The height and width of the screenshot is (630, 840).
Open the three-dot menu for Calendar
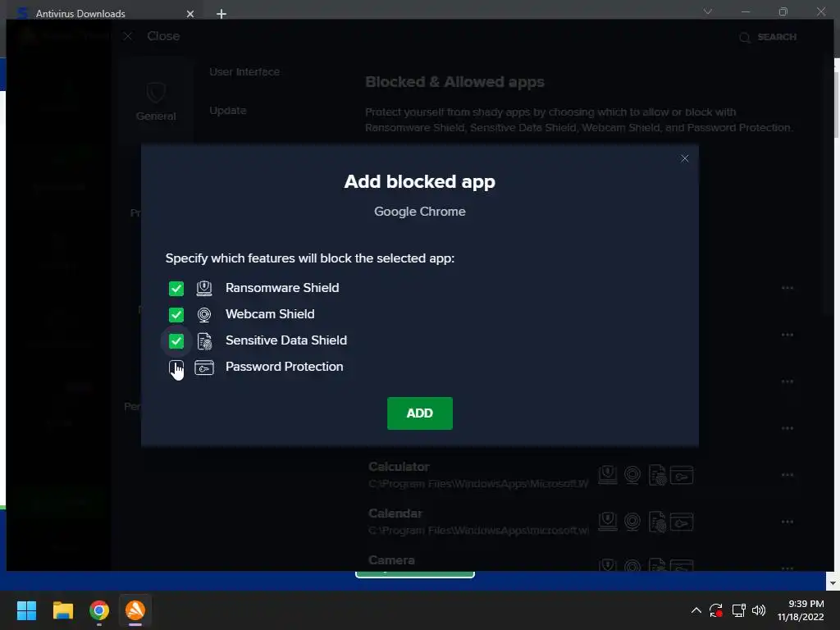click(787, 521)
